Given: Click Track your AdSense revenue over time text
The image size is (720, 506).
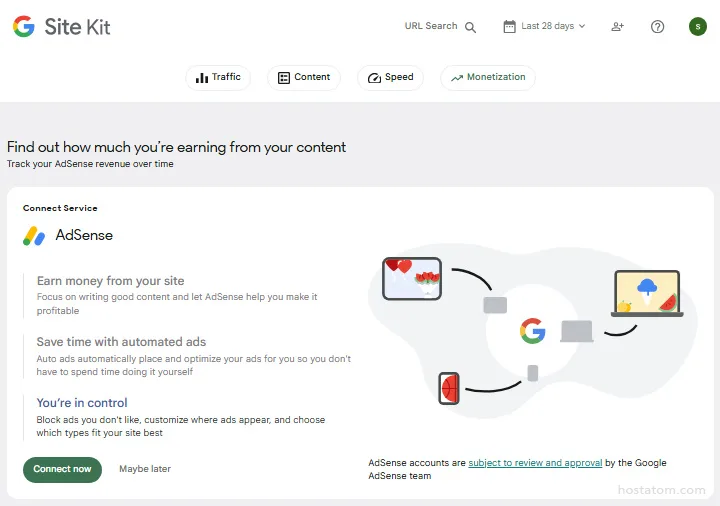Looking at the screenshot, I should (90, 164).
